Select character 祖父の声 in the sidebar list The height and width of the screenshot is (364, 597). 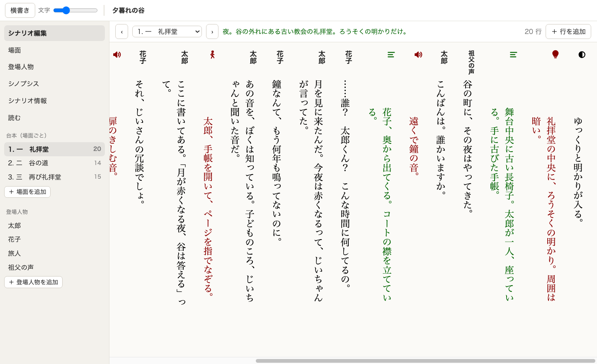pyautogui.click(x=54, y=267)
